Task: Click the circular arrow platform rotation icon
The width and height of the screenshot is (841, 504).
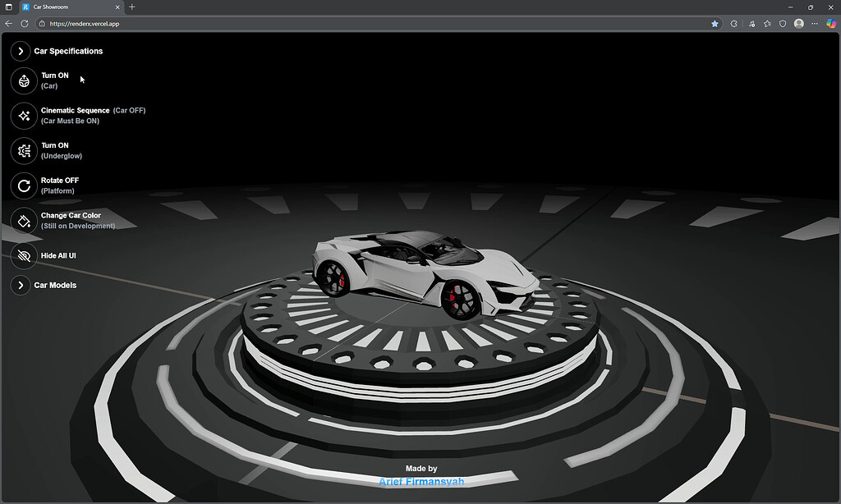Action: coord(21,186)
